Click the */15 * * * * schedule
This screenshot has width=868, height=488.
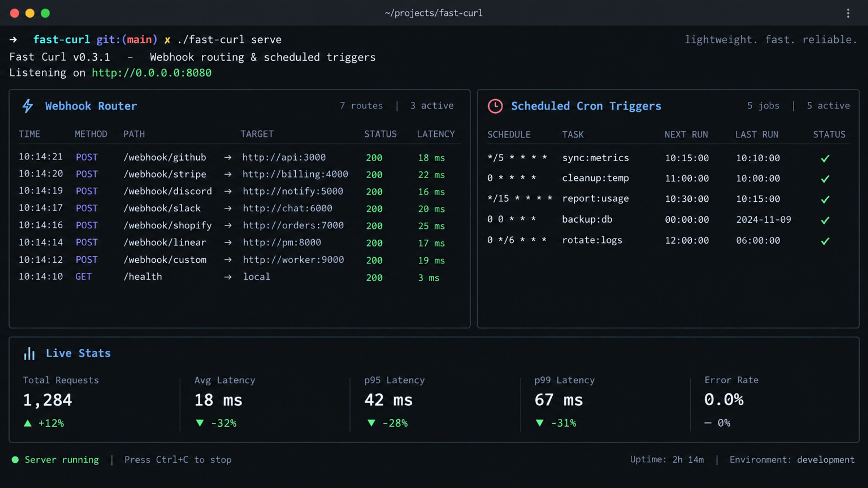click(520, 199)
